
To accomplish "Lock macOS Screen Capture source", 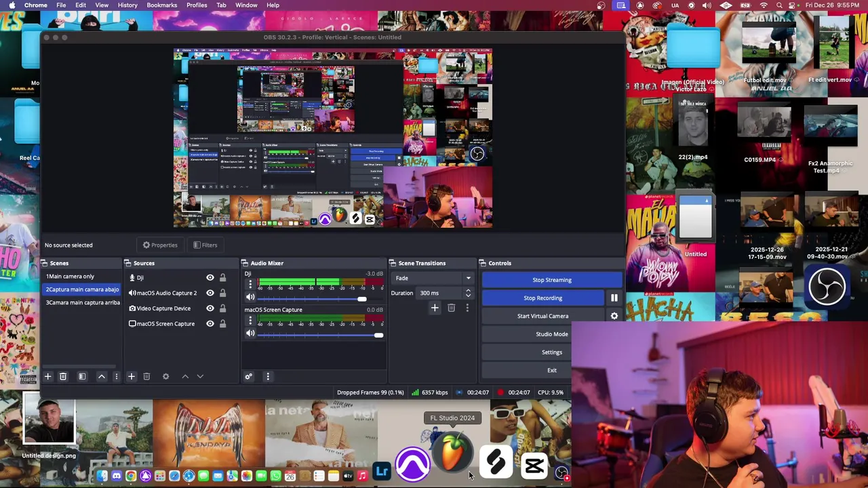I will (222, 324).
